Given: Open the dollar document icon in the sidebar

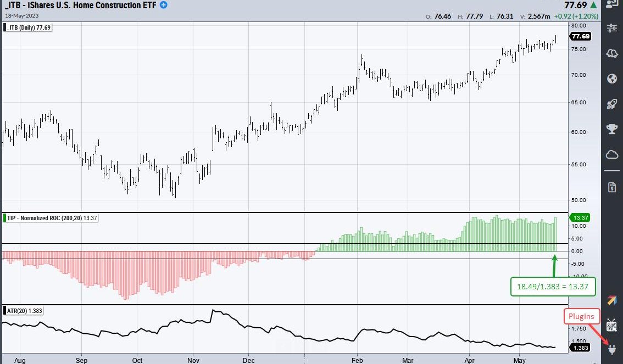Looking at the screenshot, I should click(x=612, y=187).
